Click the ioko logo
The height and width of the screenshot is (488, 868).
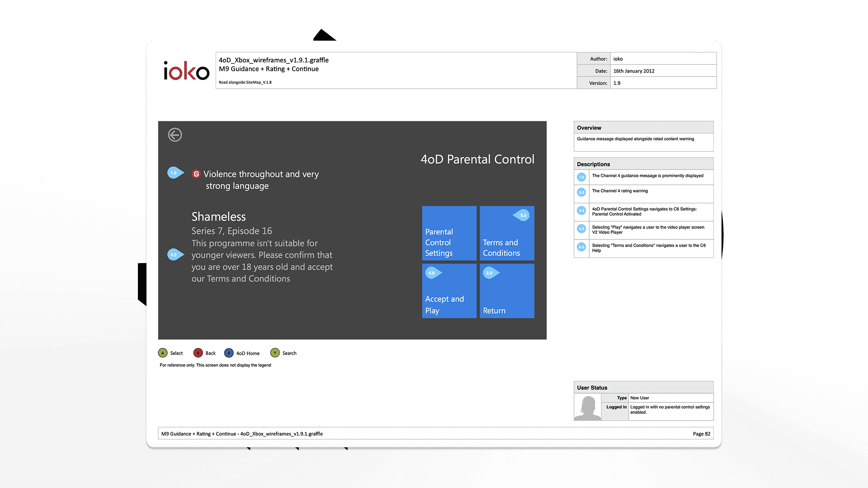coord(185,71)
